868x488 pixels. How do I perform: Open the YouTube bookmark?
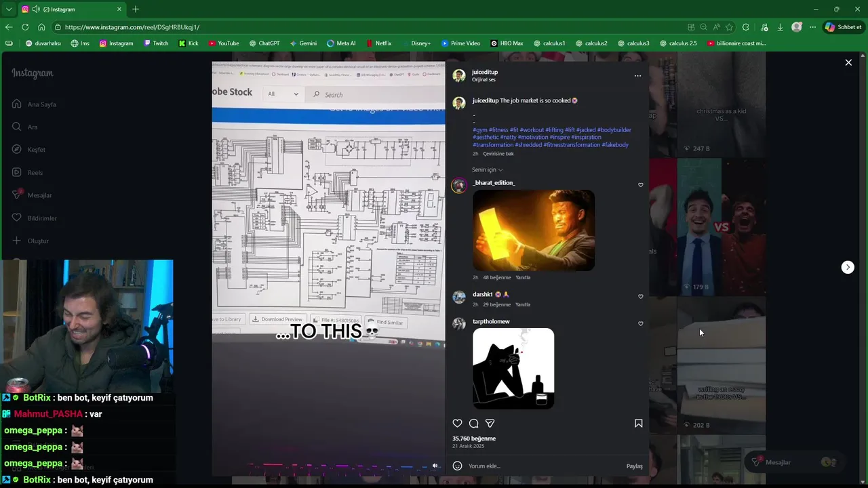click(224, 43)
